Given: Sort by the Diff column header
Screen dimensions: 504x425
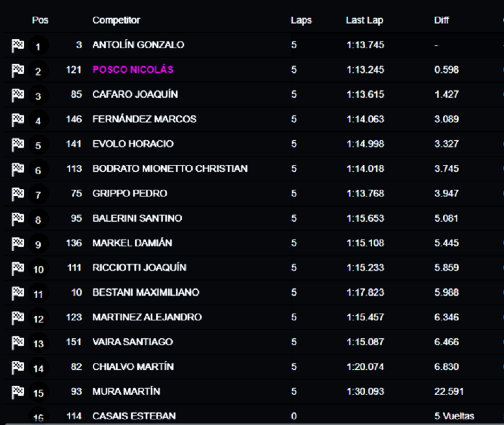Looking at the screenshot, I should [x=442, y=20].
